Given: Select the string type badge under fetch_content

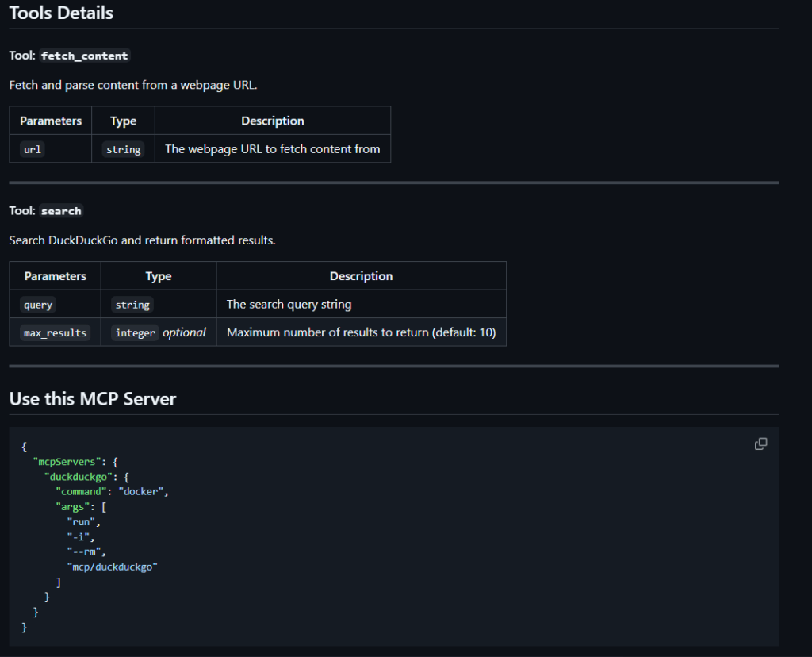Looking at the screenshot, I should point(123,148).
